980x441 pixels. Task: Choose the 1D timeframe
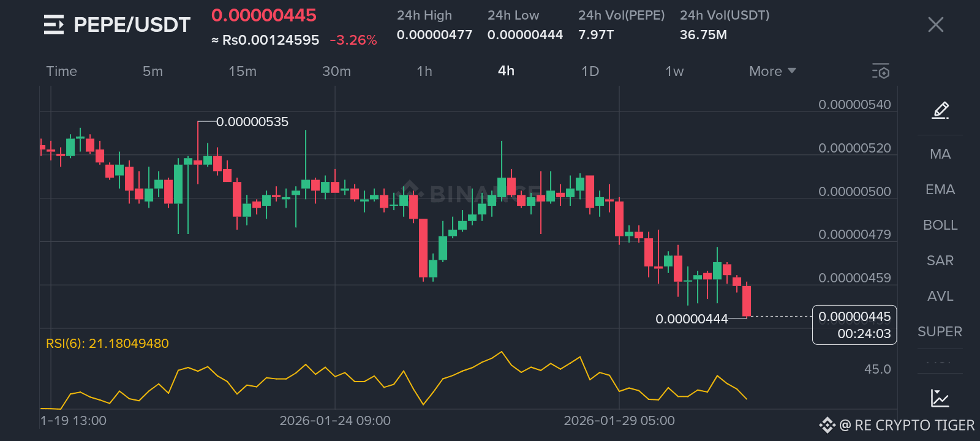(590, 71)
